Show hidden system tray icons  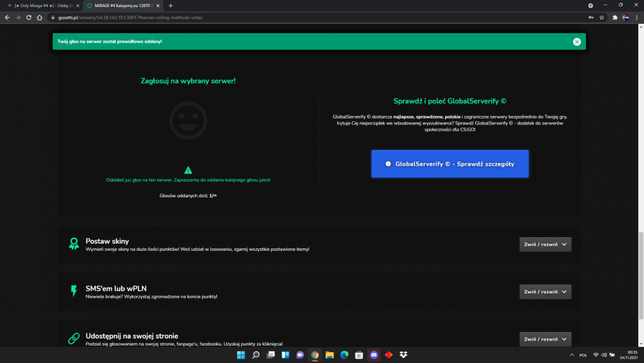571,355
